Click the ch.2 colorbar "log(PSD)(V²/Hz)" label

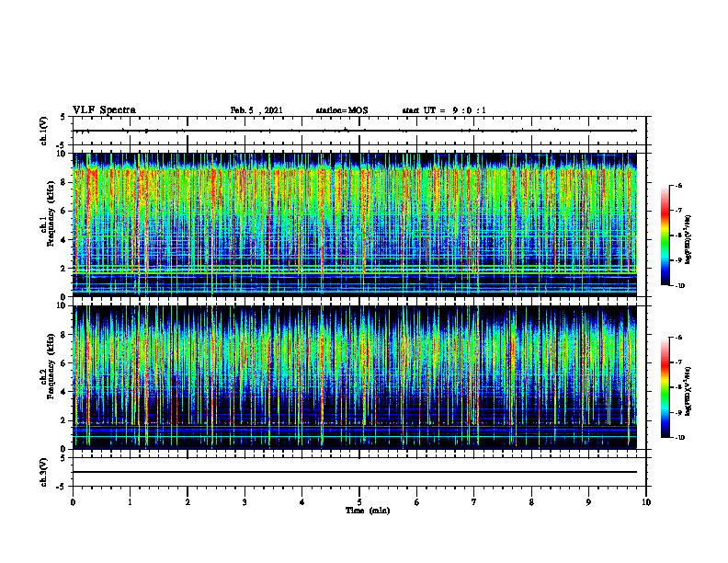688,391
